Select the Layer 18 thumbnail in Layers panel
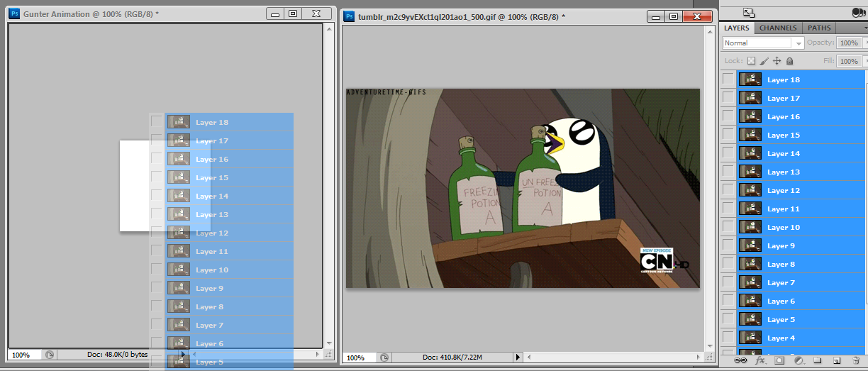 (750, 79)
